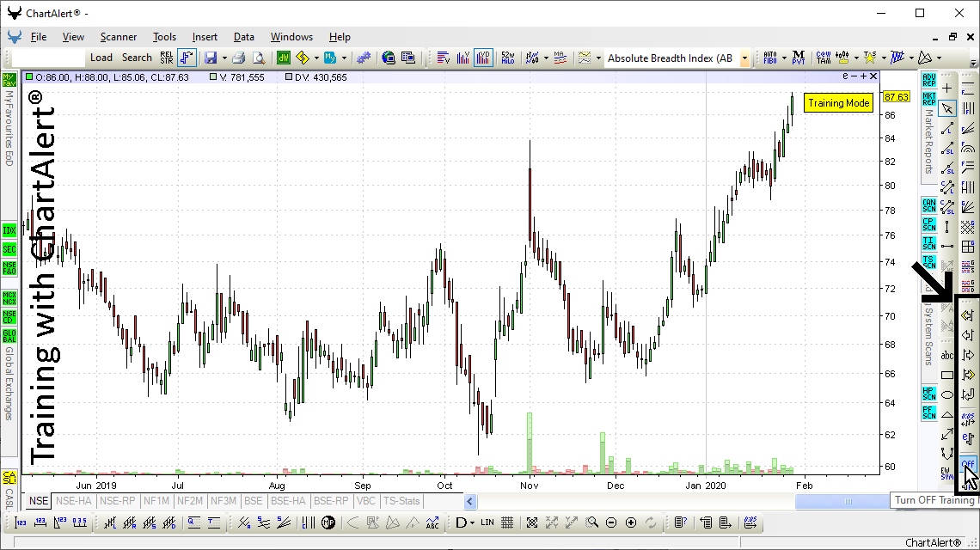This screenshot has width=980, height=550.
Task: Click the horizontal chart scrollbar thumb
Action: pyautogui.click(x=848, y=501)
